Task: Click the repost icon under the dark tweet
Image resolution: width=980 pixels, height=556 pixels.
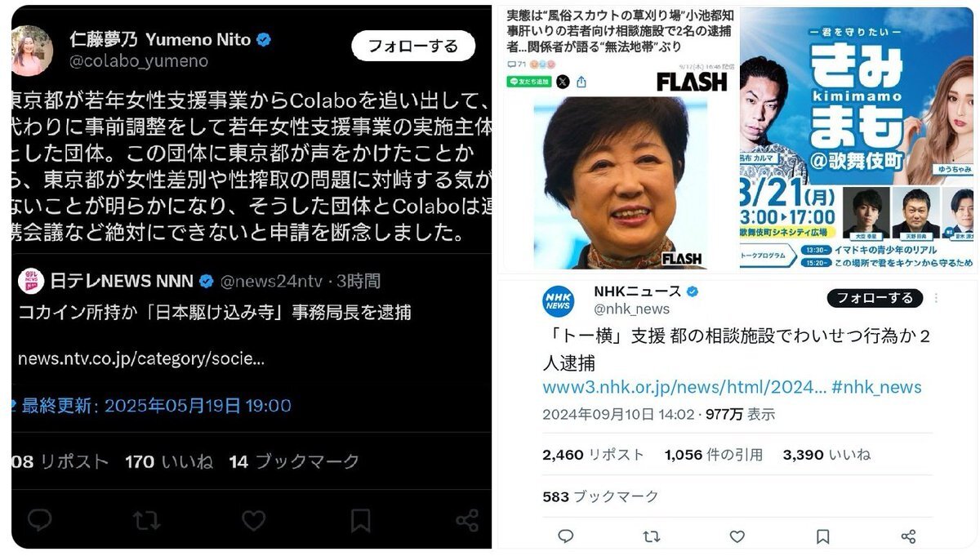Action: [147, 520]
